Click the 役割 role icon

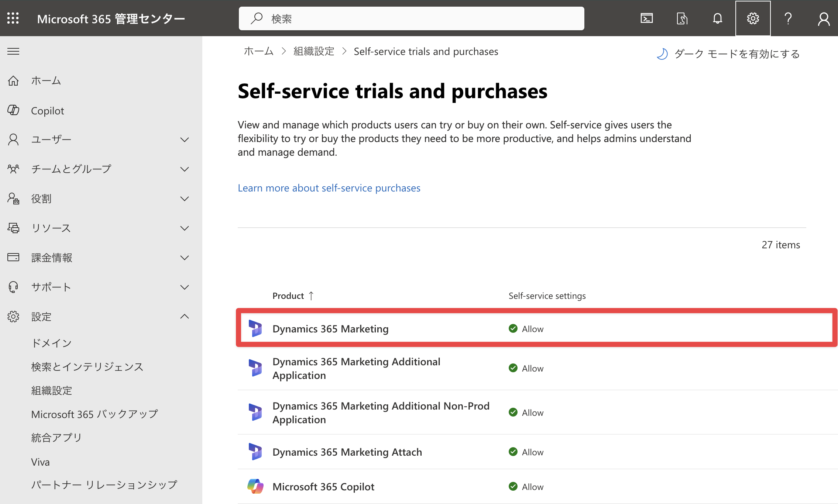pyautogui.click(x=13, y=199)
